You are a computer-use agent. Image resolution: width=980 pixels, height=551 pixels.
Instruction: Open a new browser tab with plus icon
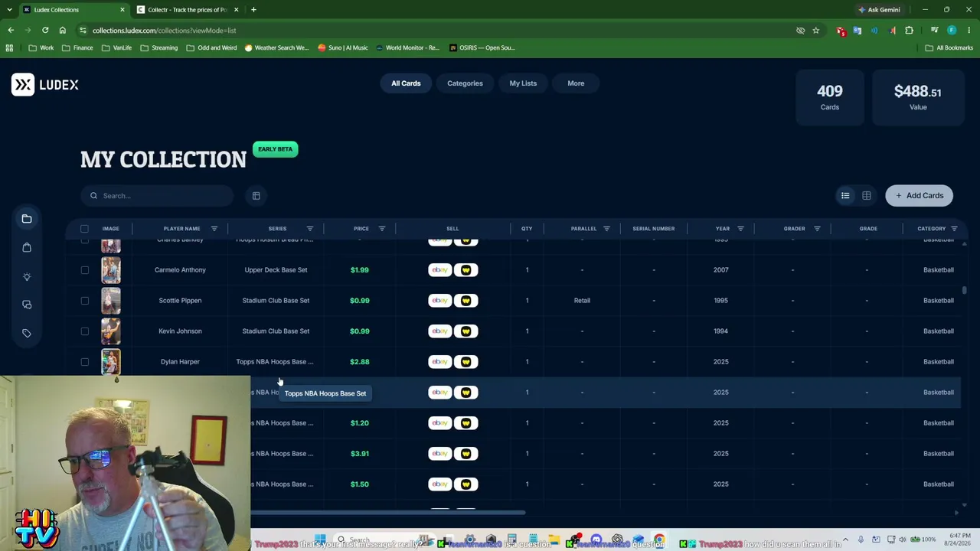click(x=253, y=10)
